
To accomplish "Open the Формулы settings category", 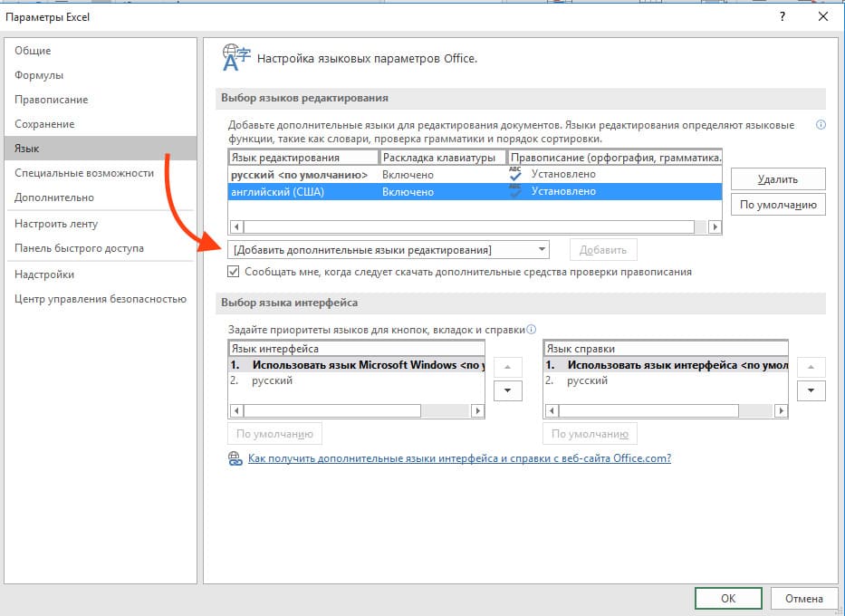I will (39, 75).
